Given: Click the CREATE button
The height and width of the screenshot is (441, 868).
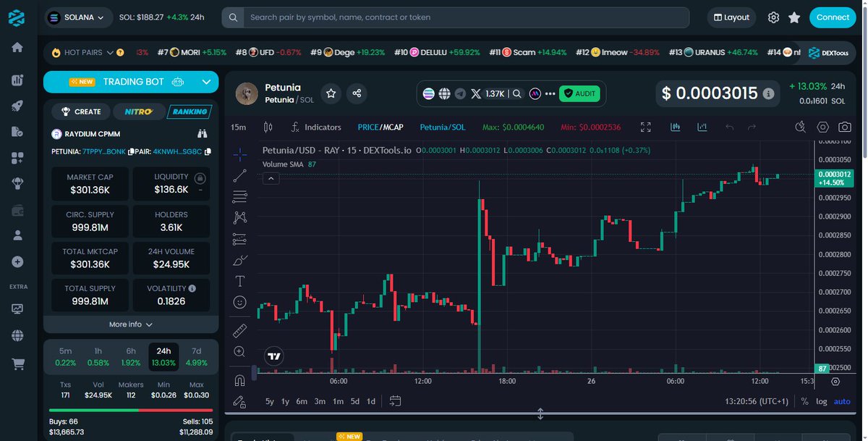Looking at the screenshot, I should pyautogui.click(x=81, y=112).
